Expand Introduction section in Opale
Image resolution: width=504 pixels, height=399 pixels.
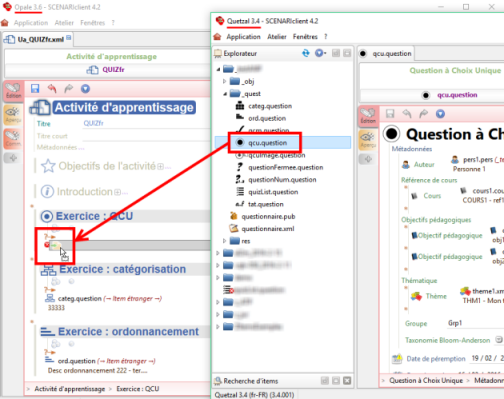click(117, 192)
